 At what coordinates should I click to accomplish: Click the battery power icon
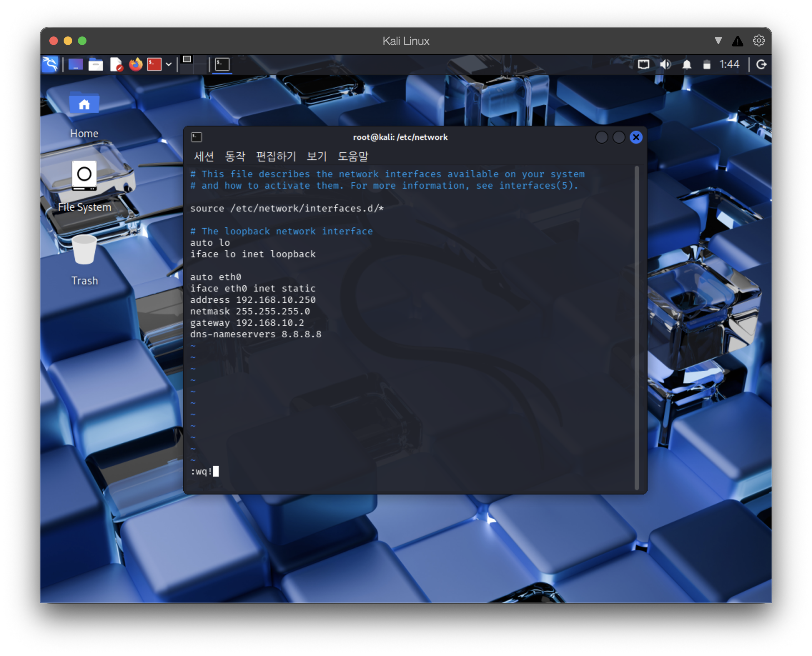[x=707, y=65]
